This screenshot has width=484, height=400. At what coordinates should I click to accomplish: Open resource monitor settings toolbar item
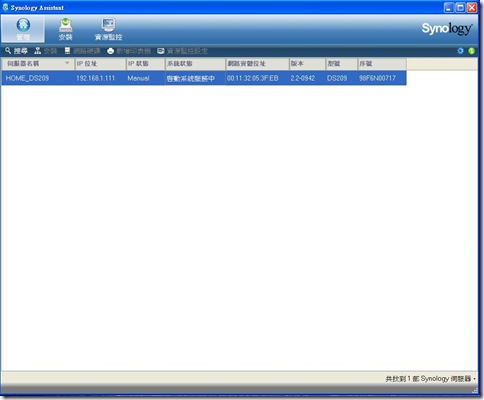pos(182,51)
